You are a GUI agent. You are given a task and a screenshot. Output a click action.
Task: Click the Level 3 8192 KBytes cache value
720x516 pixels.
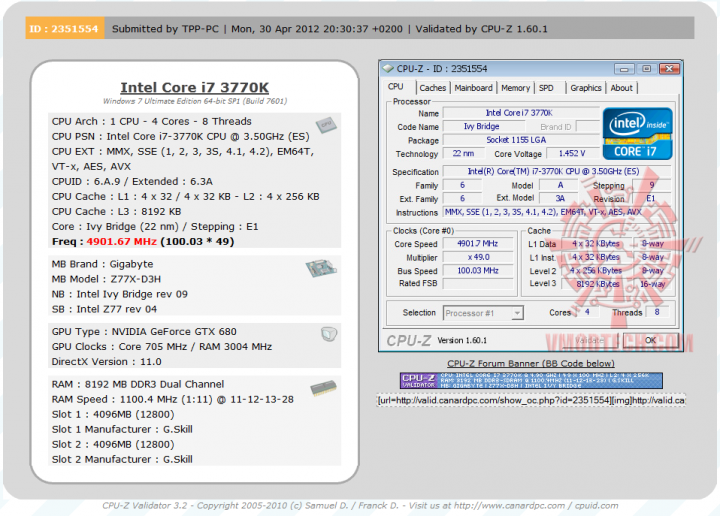(x=598, y=284)
